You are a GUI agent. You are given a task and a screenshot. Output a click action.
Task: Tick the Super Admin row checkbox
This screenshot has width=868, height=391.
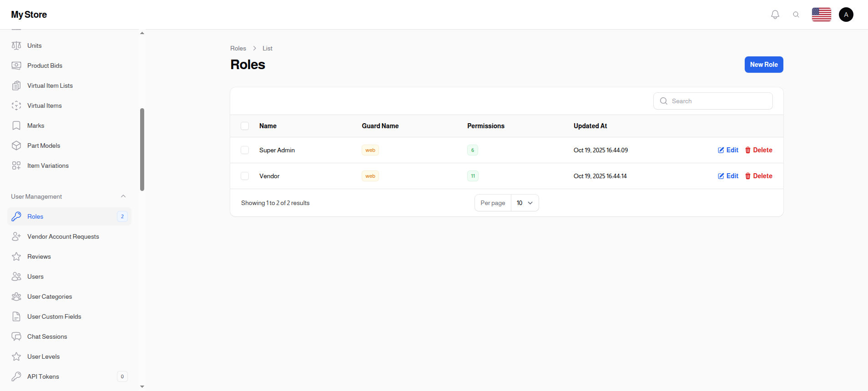point(245,150)
